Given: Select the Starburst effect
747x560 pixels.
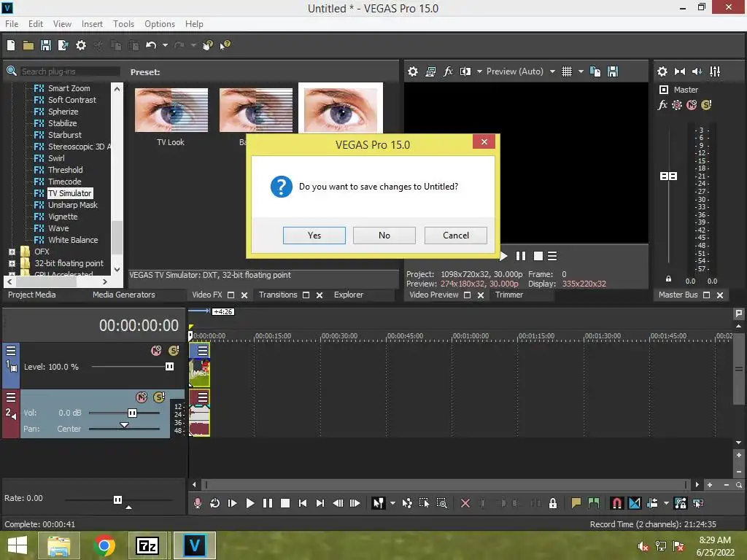Looking at the screenshot, I should [x=64, y=135].
